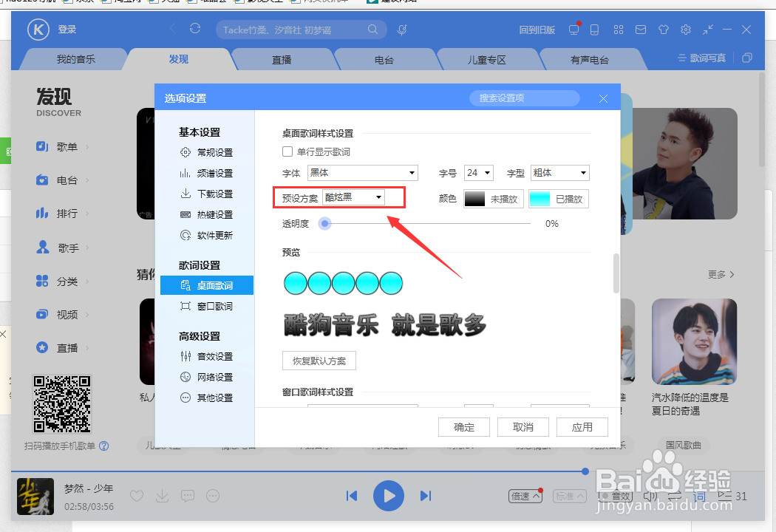Click the volume speaker icon
This screenshot has height=532, width=776.
[650, 496]
